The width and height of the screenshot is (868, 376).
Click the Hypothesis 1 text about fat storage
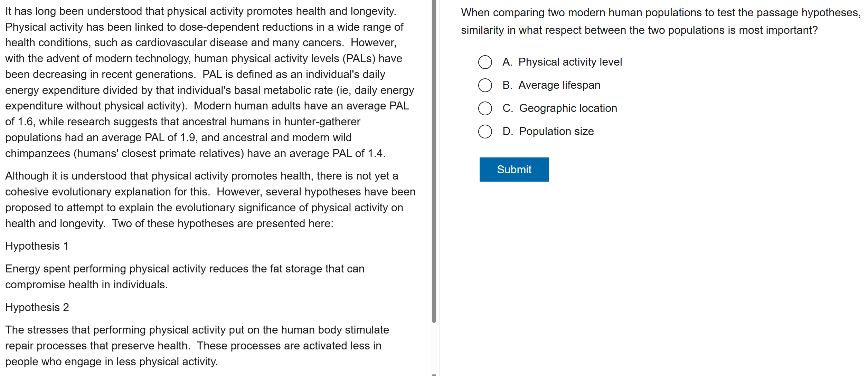coord(185,277)
